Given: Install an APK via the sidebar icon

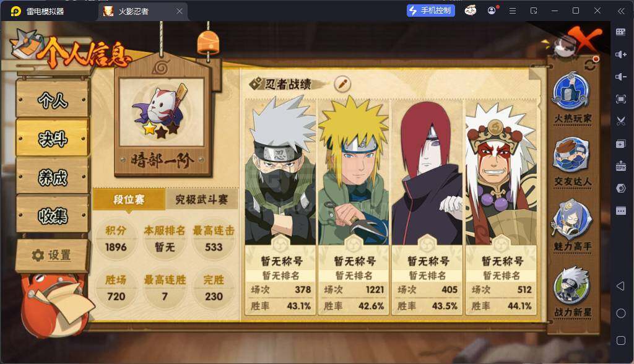Looking at the screenshot, I should tap(620, 165).
